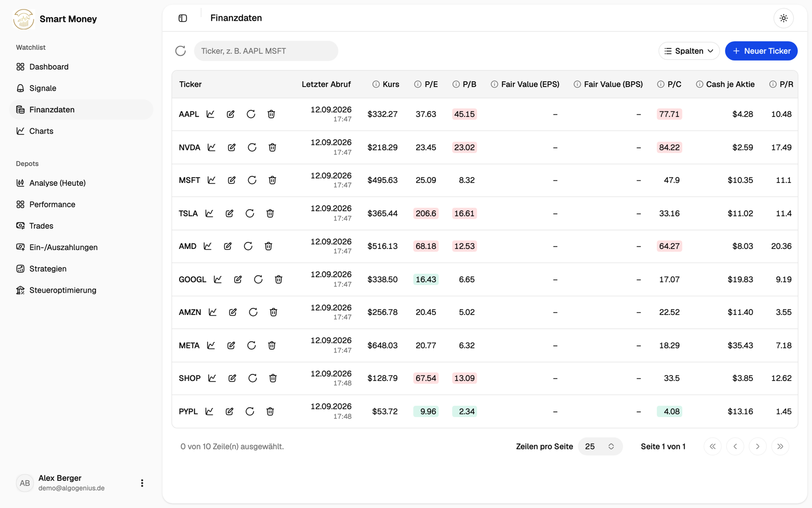The width and height of the screenshot is (812, 508).
Task: Click the Ticker column header
Action: [x=190, y=84]
